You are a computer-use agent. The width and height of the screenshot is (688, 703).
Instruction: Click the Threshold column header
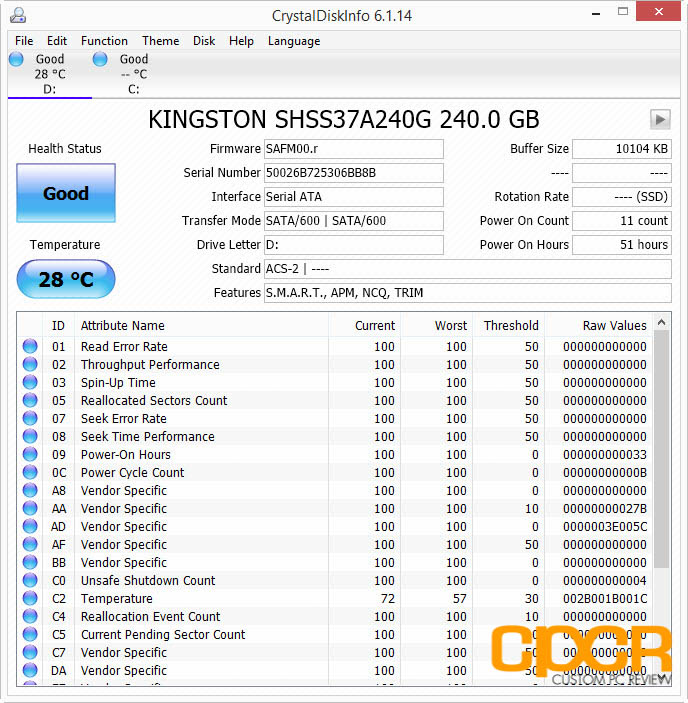pyautogui.click(x=509, y=325)
